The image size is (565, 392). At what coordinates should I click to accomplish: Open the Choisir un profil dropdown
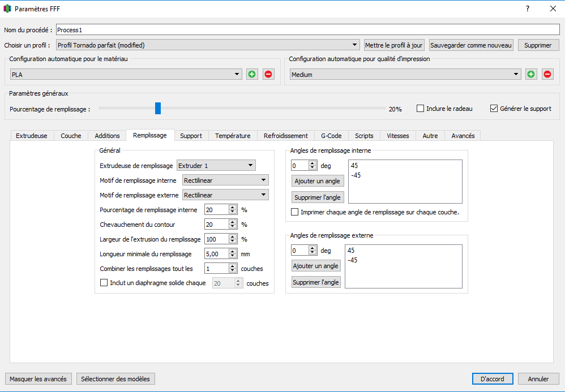[x=208, y=45]
